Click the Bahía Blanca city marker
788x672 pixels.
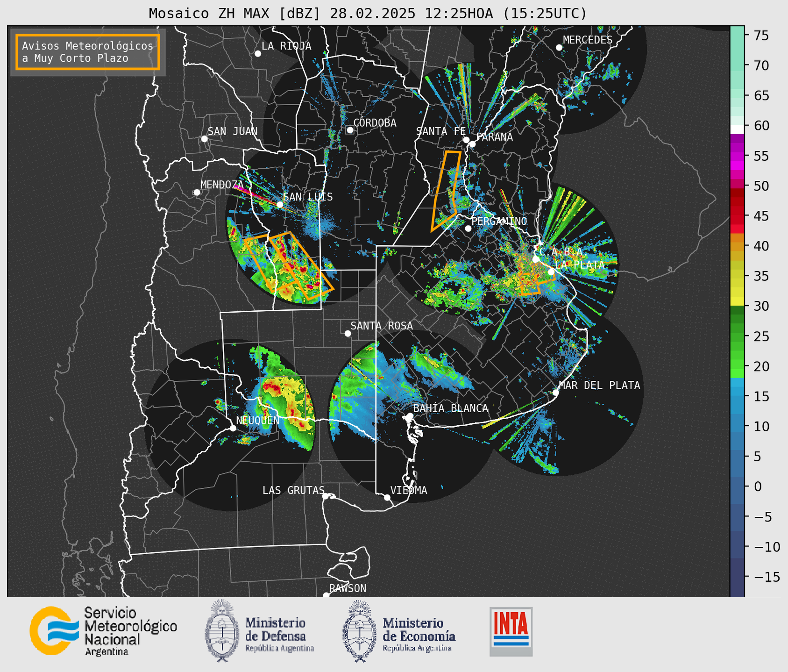click(410, 416)
